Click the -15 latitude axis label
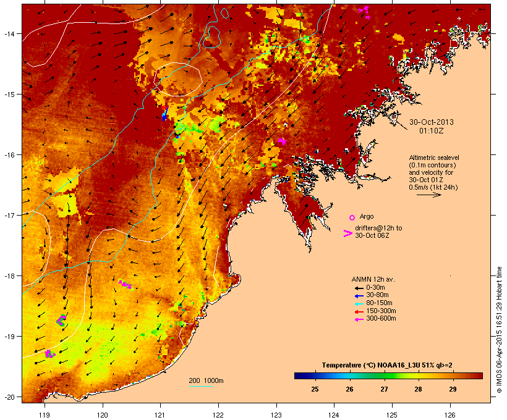 tap(9, 94)
